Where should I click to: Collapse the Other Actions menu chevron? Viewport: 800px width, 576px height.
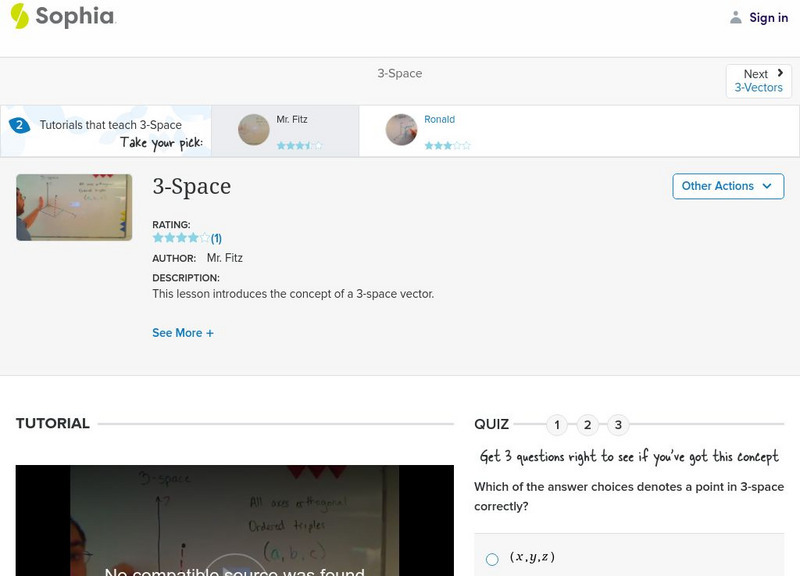(x=766, y=186)
